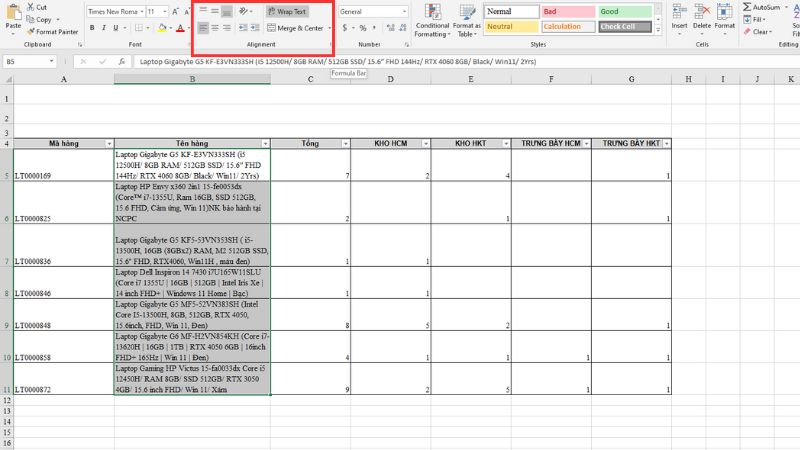Open the KHO HCM filter dropdown
The height and width of the screenshot is (450, 800).
pyautogui.click(x=426, y=144)
